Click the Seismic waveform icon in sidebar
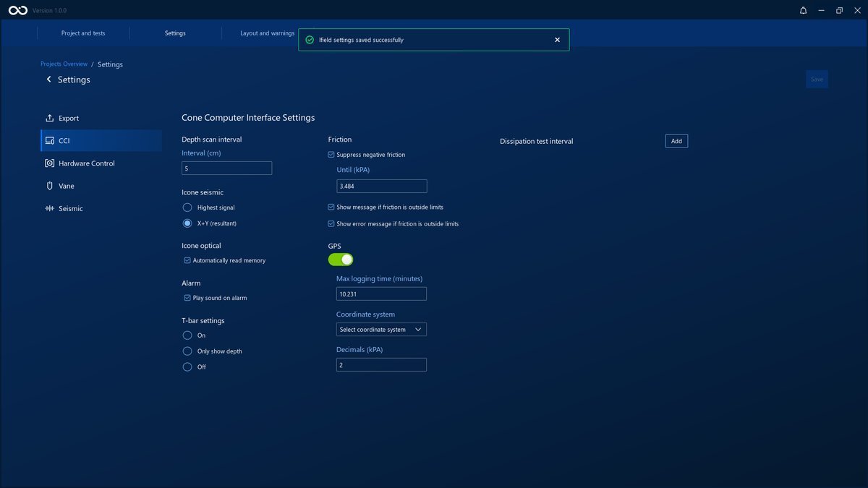 pos(49,208)
